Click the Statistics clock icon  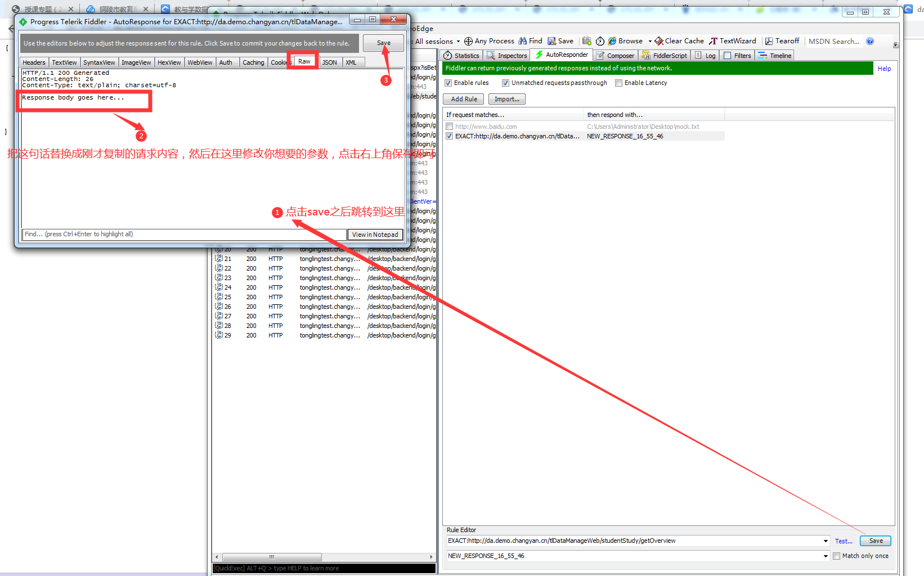tap(448, 56)
